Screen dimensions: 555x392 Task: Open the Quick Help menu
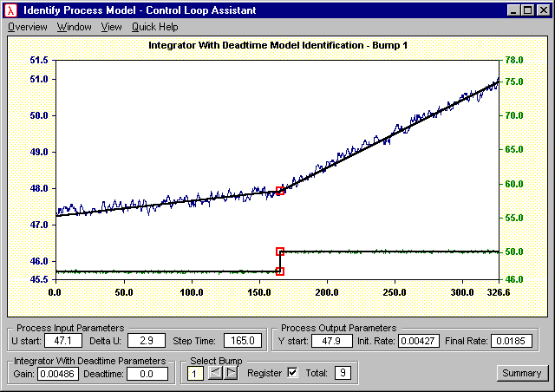(x=155, y=27)
